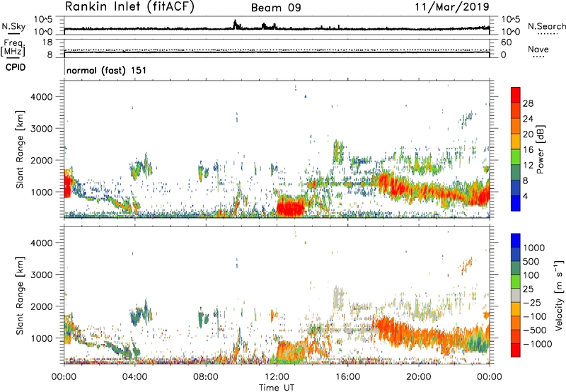Click the Power colorbar label '28'
The width and height of the screenshot is (566, 392).
528,103
